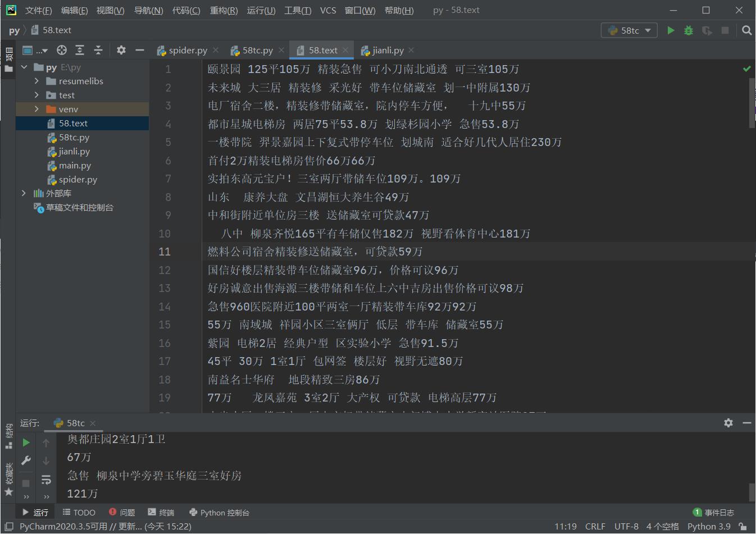The image size is (756, 534).
Task: Click down arrow in run console
Action: pos(46,461)
